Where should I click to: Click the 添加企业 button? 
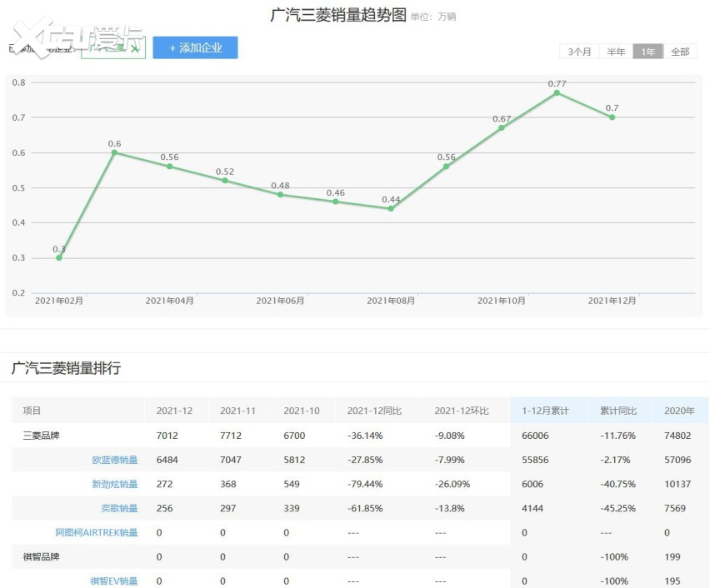point(195,48)
